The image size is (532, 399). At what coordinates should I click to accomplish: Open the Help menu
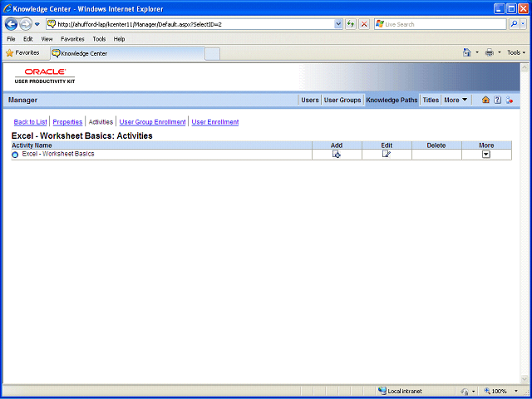119,39
